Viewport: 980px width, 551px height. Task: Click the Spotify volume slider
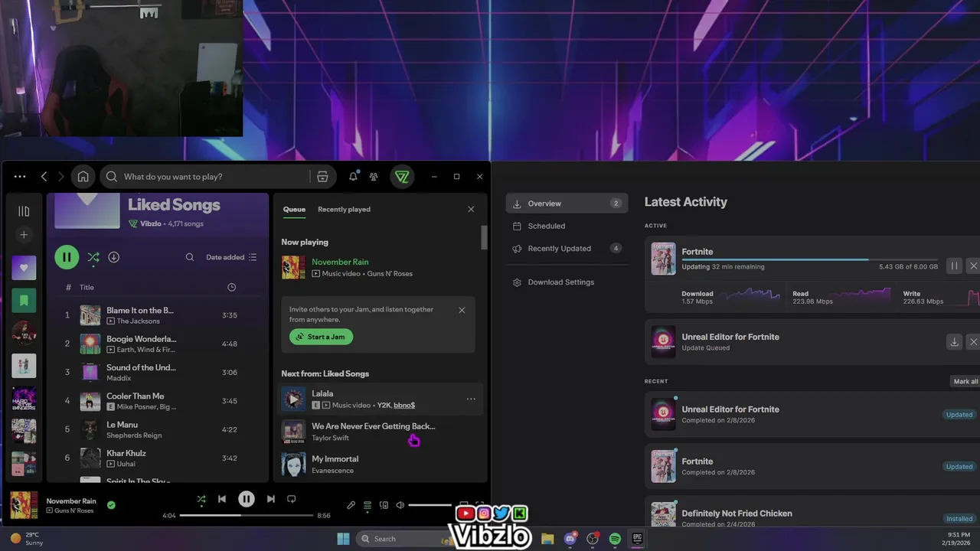(x=430, y=505)
